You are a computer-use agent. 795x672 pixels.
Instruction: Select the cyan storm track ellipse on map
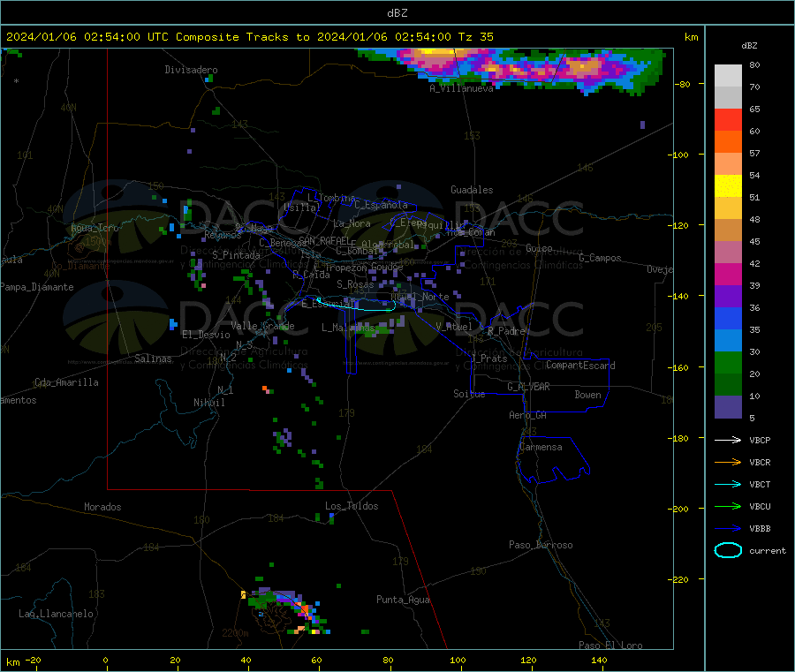pyautogui.click(x=356, y=304)
